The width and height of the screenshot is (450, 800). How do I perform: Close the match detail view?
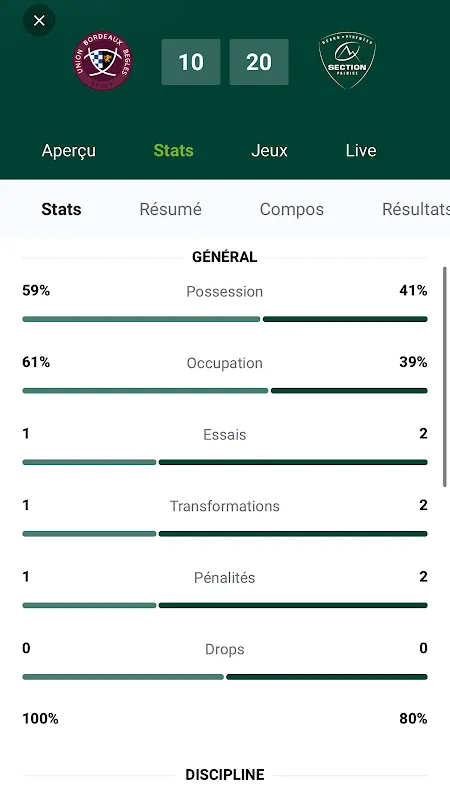pos(39,20)
